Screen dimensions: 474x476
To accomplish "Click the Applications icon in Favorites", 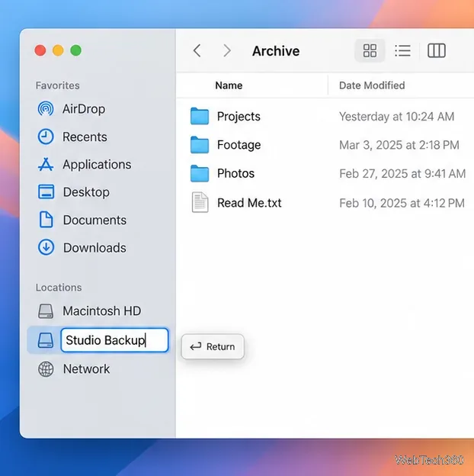I will pos(46,164).
